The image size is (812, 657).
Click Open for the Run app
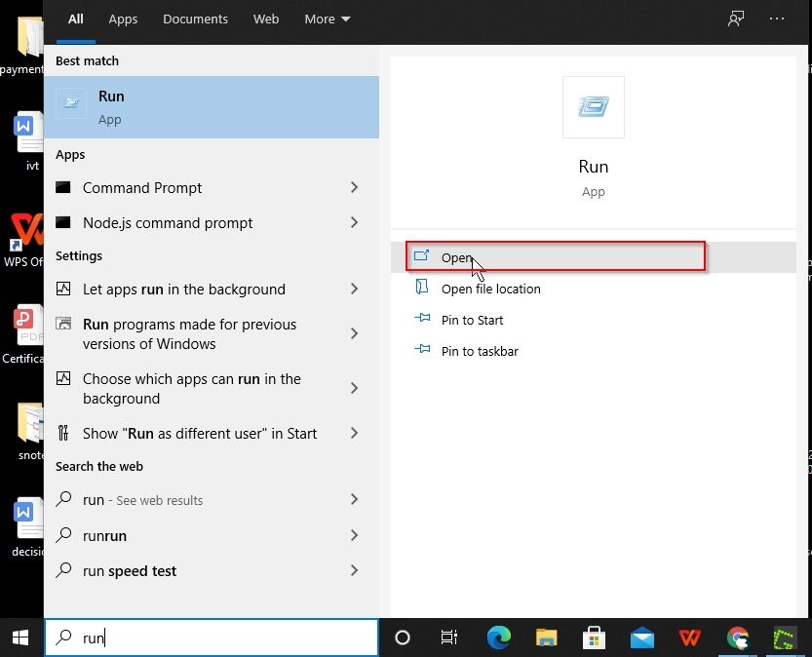pos(594,257)
